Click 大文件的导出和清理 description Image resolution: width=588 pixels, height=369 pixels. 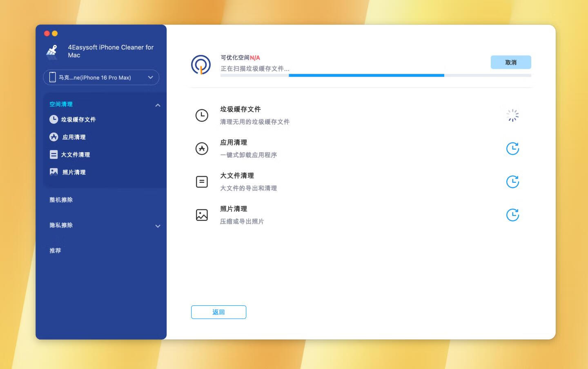pos(248,188)
